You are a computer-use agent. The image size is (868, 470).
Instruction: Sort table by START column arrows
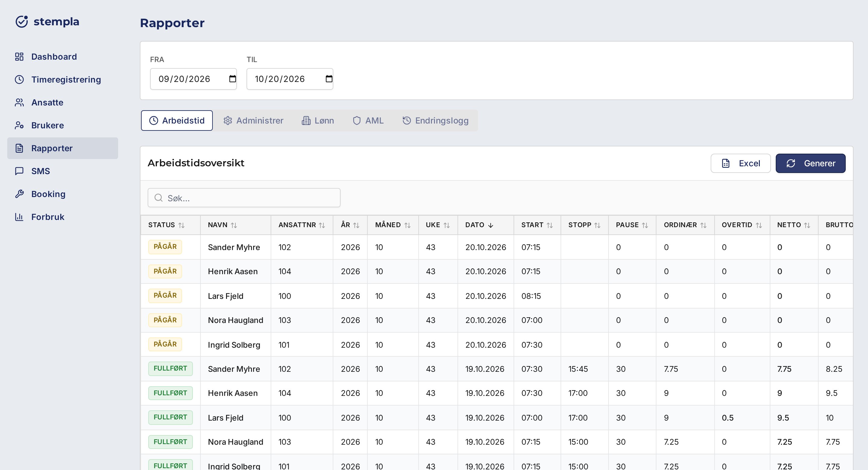click(x=549, y=225)
